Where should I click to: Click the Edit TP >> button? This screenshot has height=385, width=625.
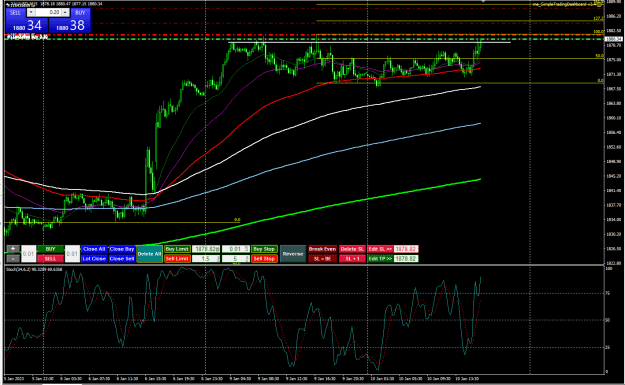point(380,259)
